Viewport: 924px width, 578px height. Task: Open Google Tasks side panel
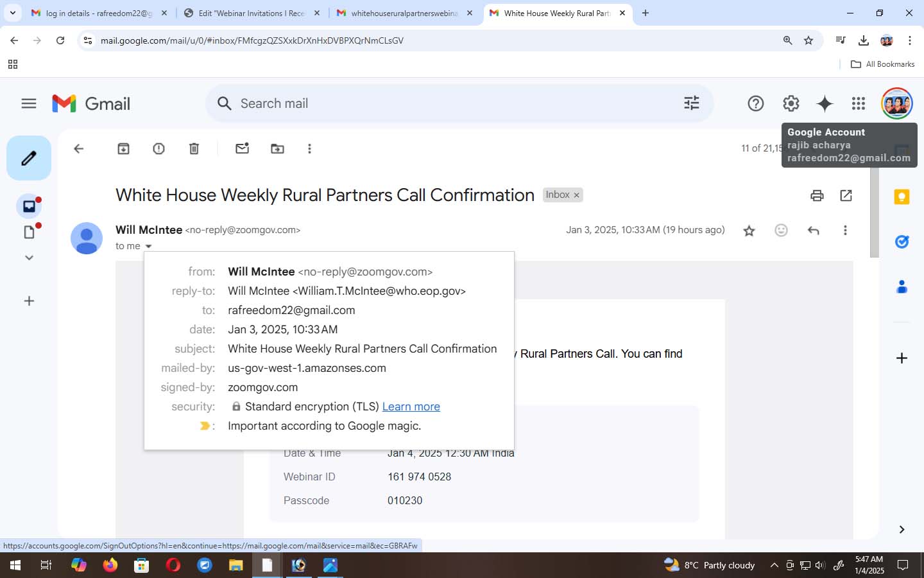tap(902, 242)
